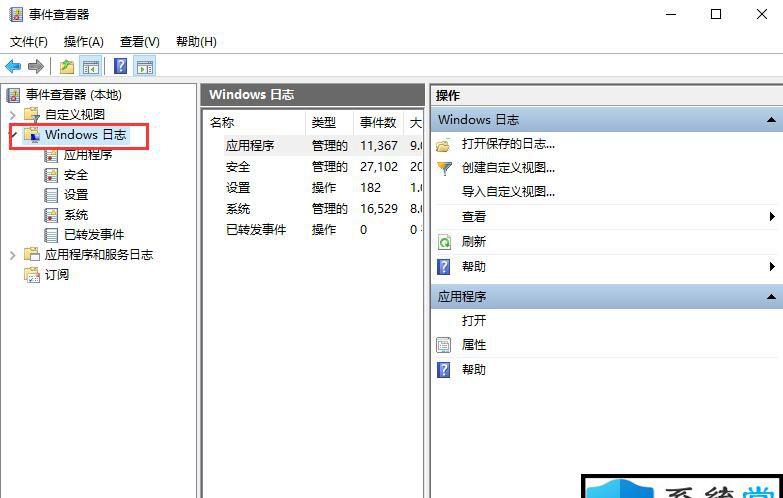Viewport: 783px width, 498px height.
Task: Click the 创建自定义视图 funnel icon
Action: point(444,168)
